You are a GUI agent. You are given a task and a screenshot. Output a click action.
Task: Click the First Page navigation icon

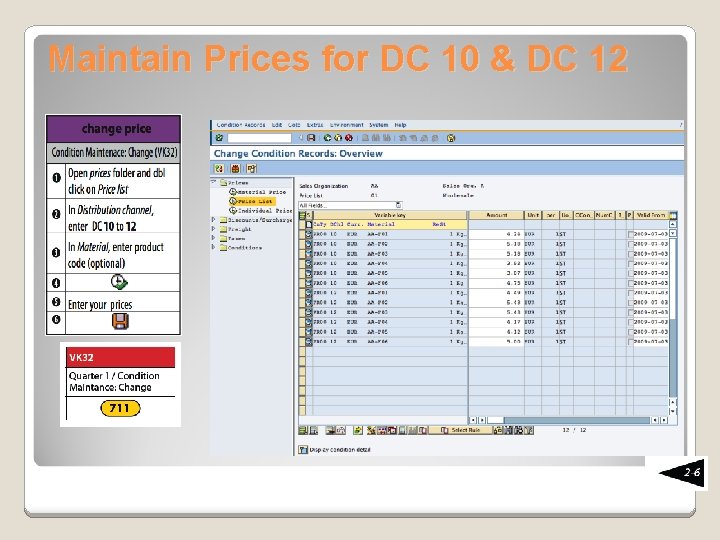click(x=403, y=138)
